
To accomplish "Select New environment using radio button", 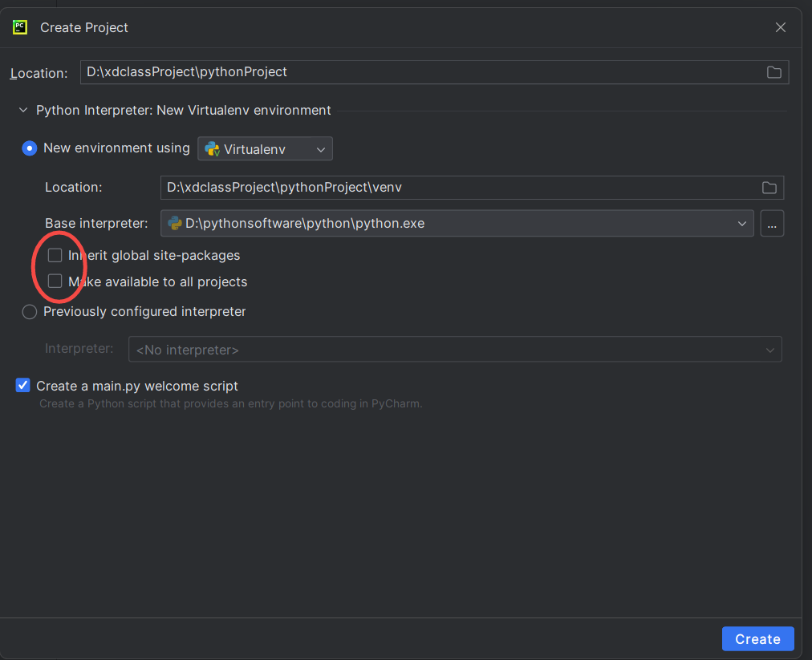I will (30, 148).
